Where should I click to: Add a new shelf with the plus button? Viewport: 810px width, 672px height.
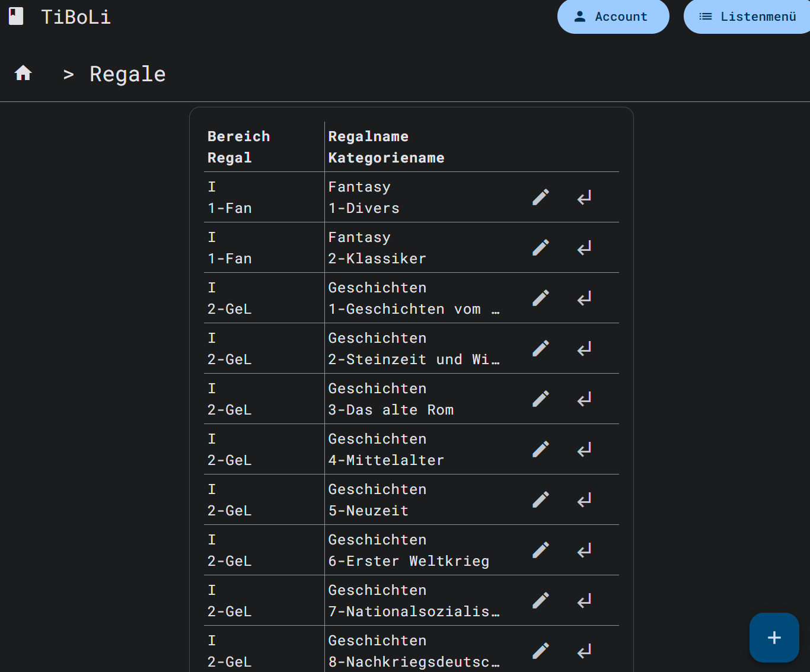pyautogui.click(x=774, y=638)
